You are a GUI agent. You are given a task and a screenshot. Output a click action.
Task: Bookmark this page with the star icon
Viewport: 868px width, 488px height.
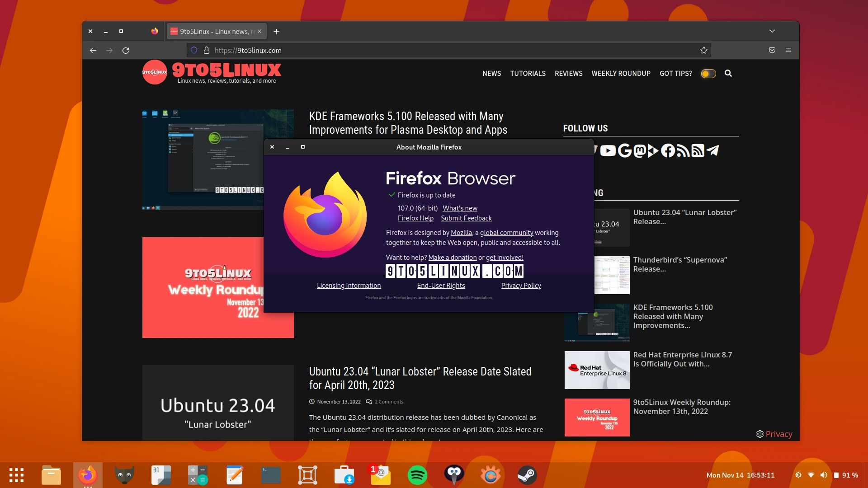coord(703,51)
